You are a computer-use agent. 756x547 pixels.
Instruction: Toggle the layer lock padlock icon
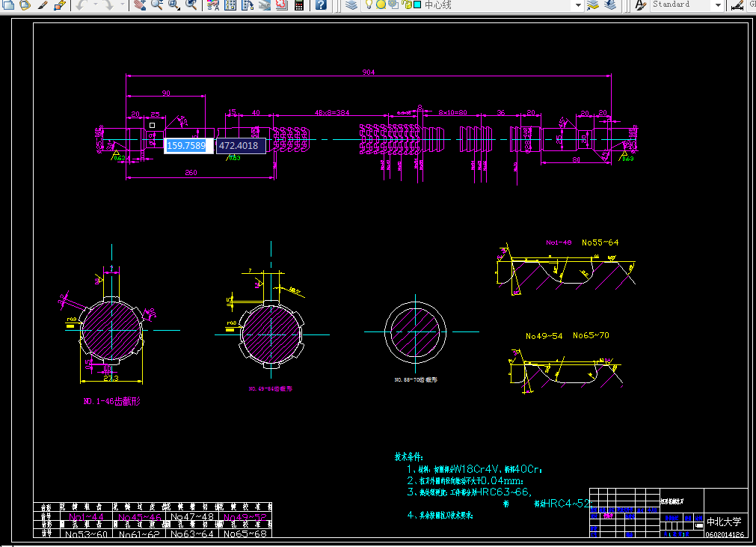click(x=407, y=4)
